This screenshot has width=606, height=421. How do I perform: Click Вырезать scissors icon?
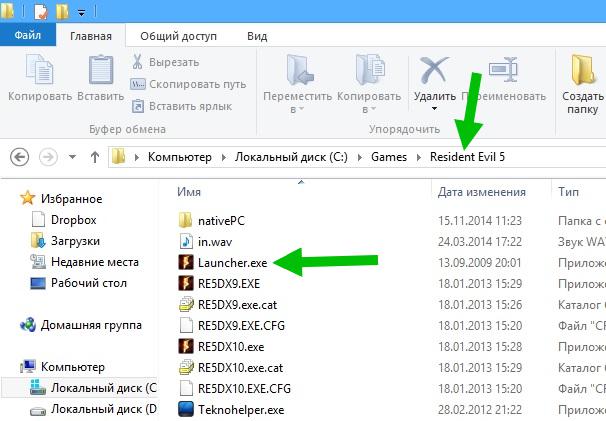[137, 62]
